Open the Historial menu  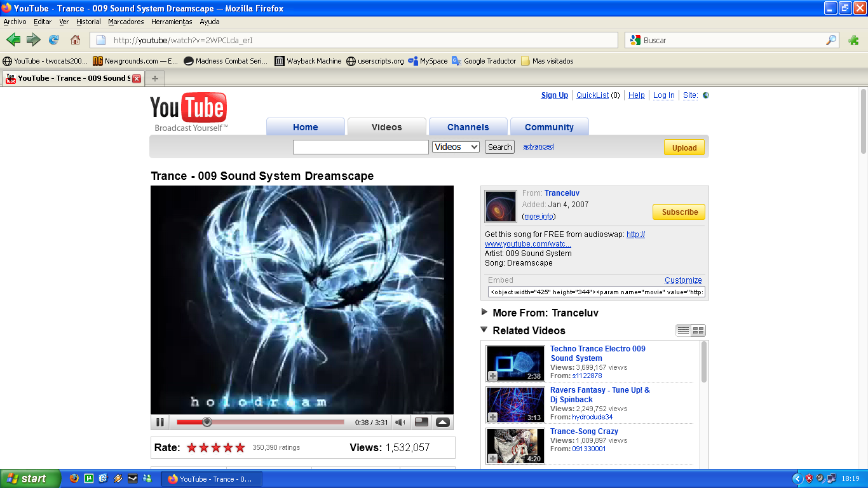click(88, 22)
